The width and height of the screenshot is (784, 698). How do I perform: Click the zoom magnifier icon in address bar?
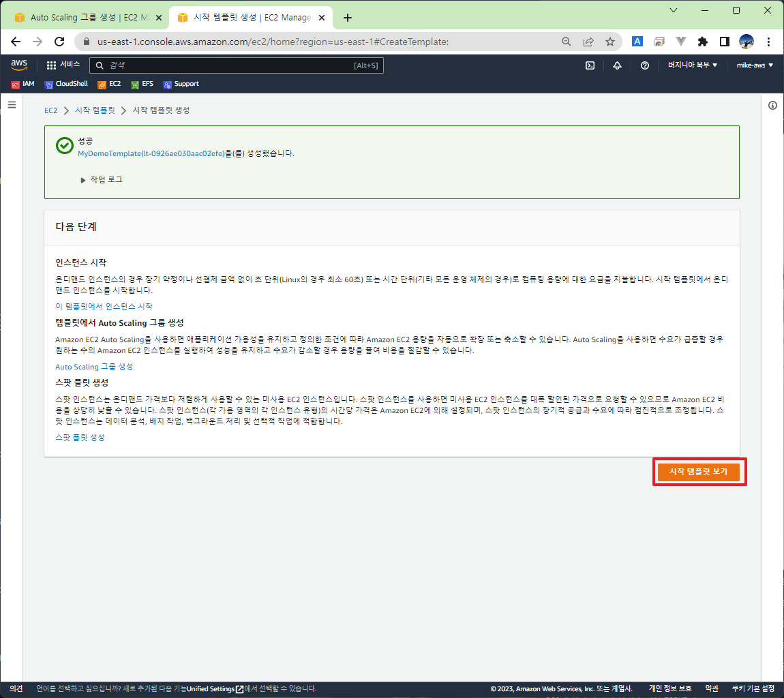coord(567,42)
